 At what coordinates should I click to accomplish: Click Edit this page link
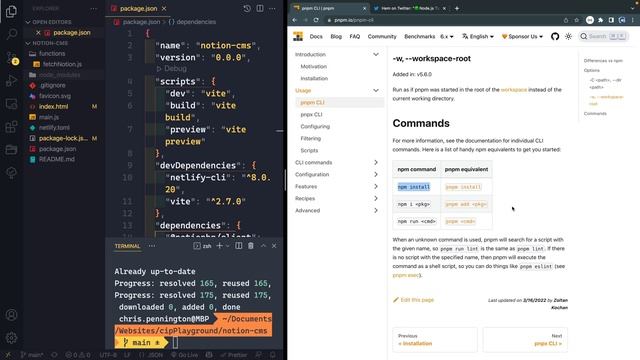point(413,300)
